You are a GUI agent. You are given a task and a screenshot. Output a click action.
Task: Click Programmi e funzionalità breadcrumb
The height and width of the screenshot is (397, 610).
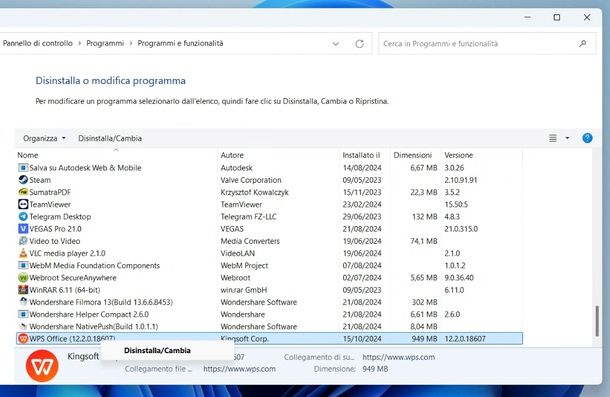181,43
